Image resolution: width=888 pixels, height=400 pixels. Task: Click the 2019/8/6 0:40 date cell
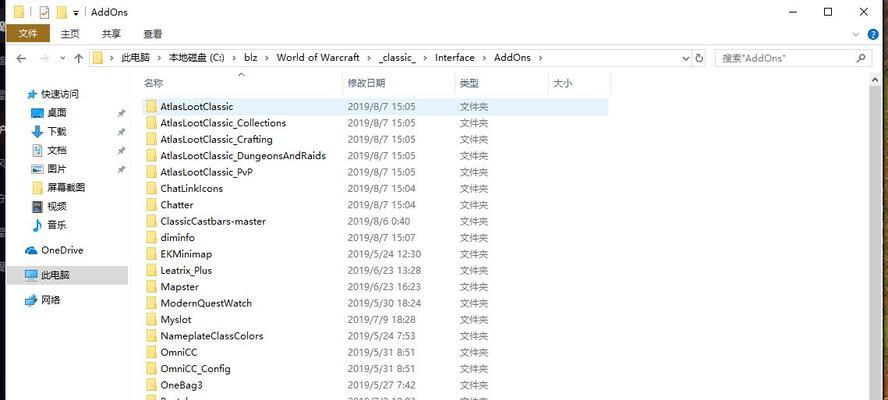coord(379,222)
